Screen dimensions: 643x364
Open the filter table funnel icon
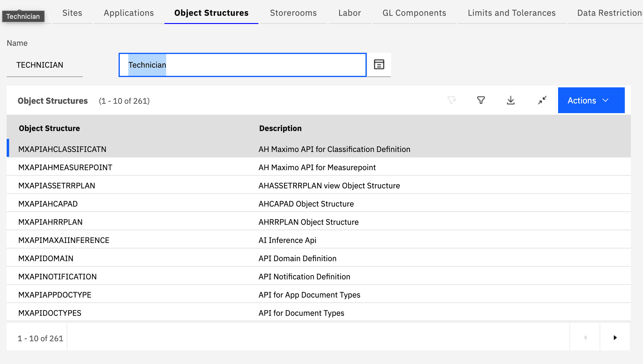coord(481,100)
